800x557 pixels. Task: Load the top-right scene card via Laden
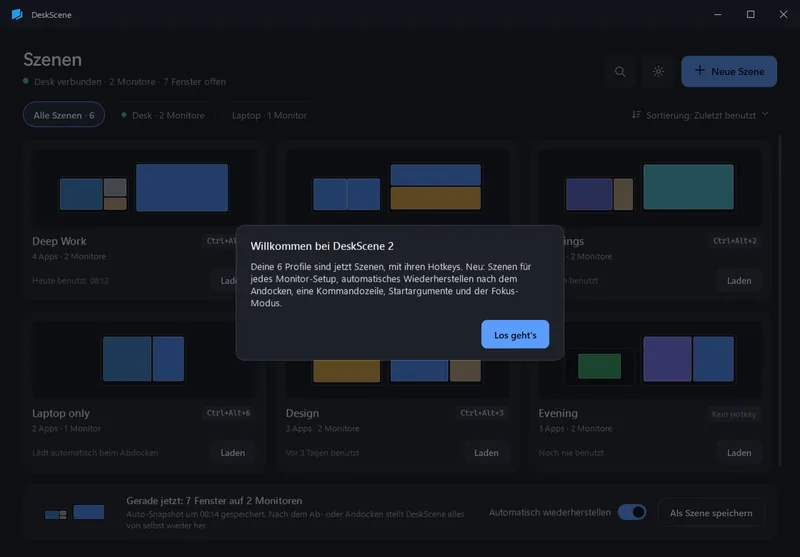coord(739,281)
